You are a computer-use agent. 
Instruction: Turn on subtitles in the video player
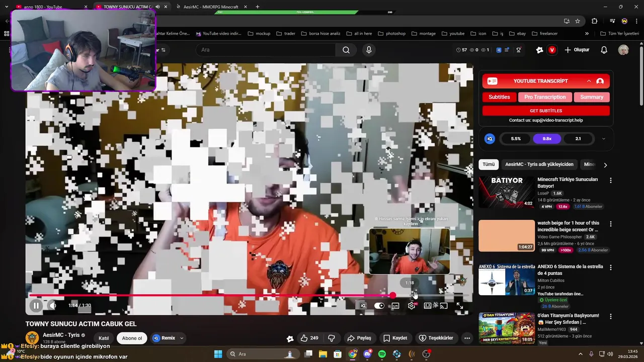click(x=395, y=306)
